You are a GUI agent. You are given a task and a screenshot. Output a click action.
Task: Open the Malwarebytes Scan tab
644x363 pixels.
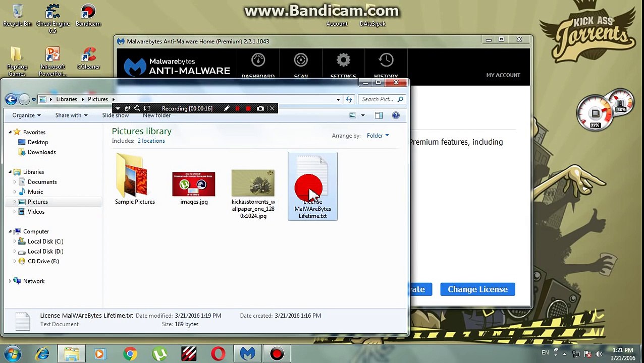[x=301, y=66]
